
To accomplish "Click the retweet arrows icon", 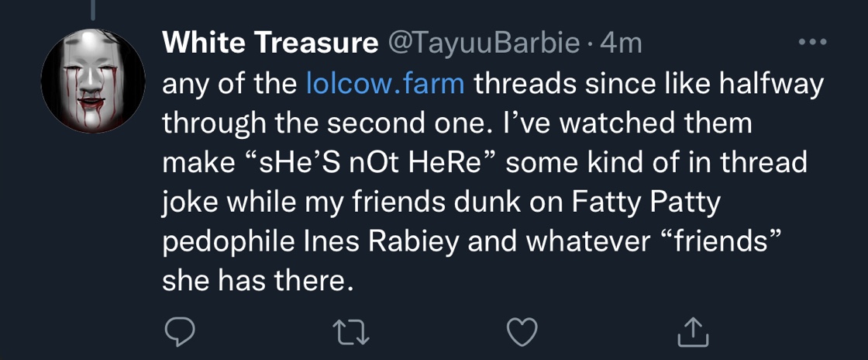I will click(352, 332).
